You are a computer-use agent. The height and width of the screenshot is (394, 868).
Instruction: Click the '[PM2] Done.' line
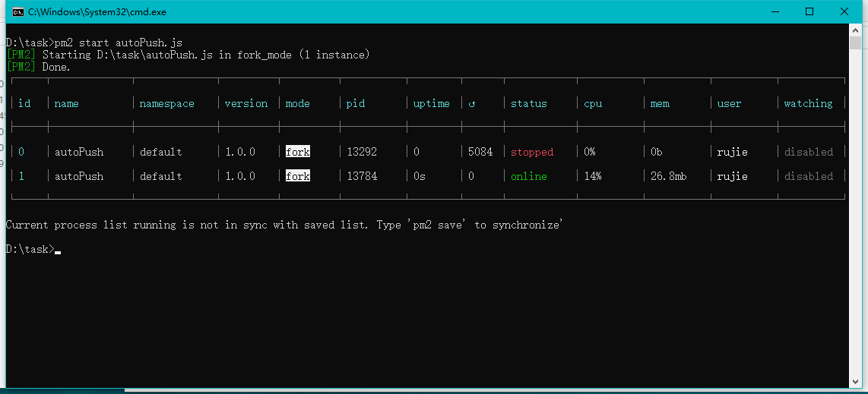(38, 67)
